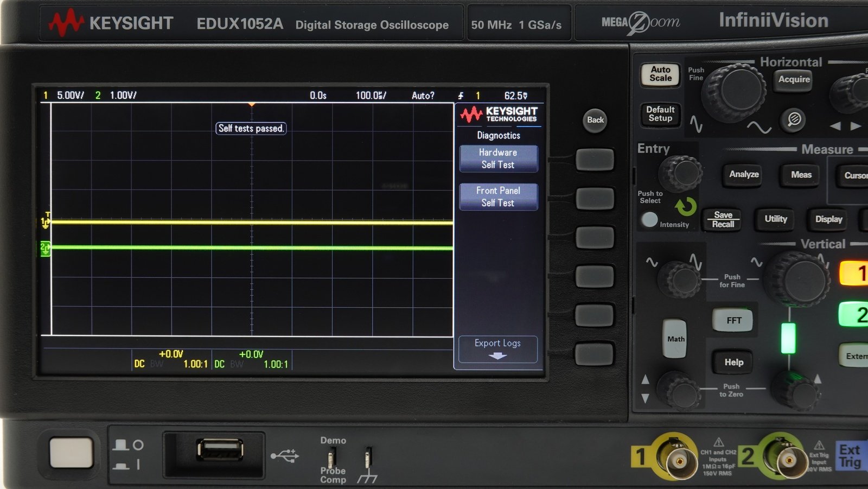This screenshot has height=489, width=868.
Task: Push softkey next to Front Panel Self Test
Action: click(x=595, y=199)
